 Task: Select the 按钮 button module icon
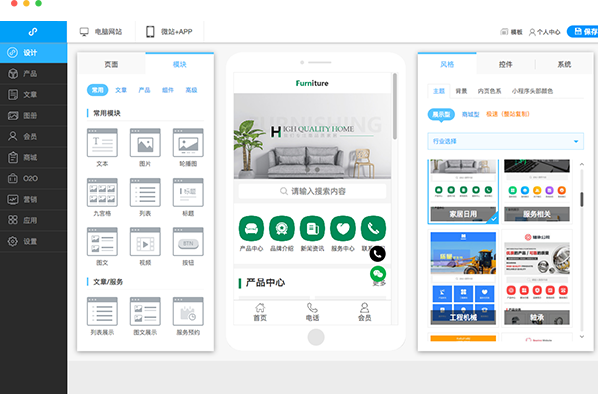click(x=188, y=242)
